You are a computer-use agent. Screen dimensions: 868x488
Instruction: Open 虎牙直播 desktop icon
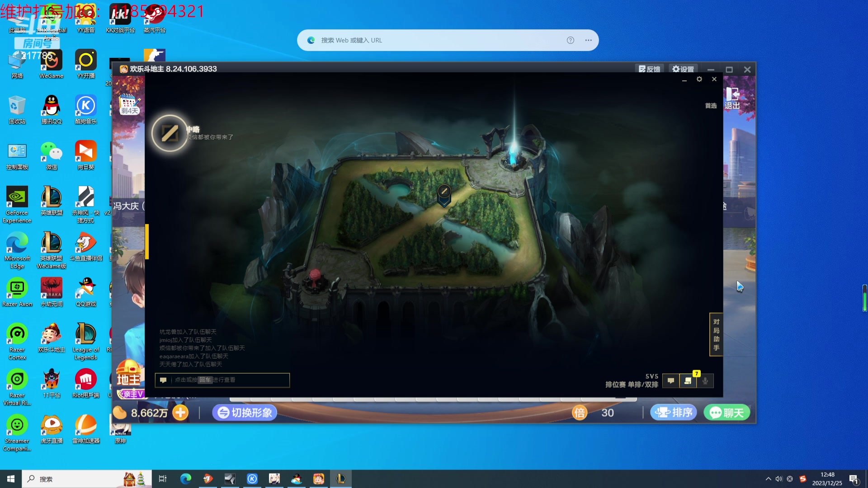coord(52,429)
